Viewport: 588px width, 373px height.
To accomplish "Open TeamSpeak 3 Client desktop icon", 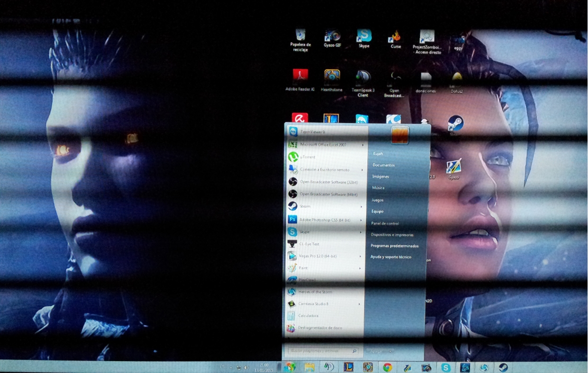I will click(x=363, y=84).
